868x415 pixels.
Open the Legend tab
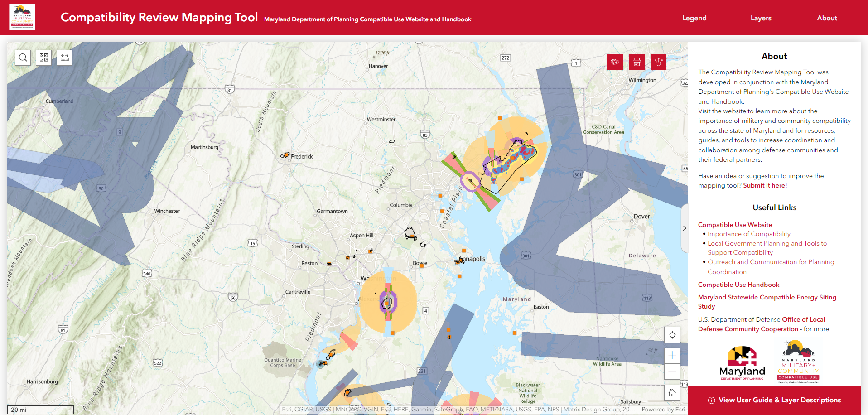click(694, 18)
